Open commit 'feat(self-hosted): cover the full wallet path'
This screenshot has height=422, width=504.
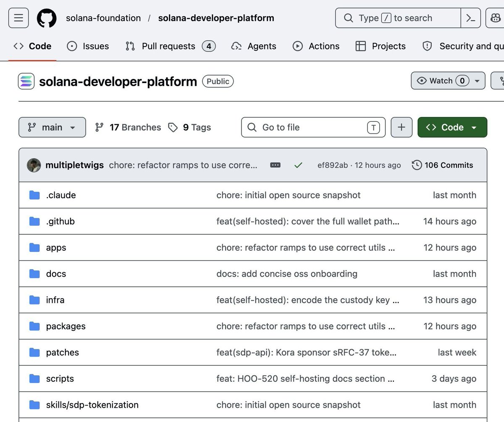point(308,221)
